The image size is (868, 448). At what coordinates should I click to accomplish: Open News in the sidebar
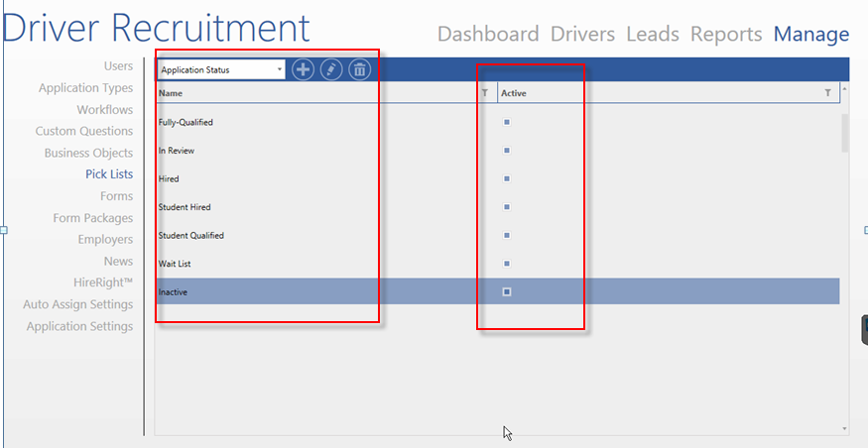(x=118, y=261)
